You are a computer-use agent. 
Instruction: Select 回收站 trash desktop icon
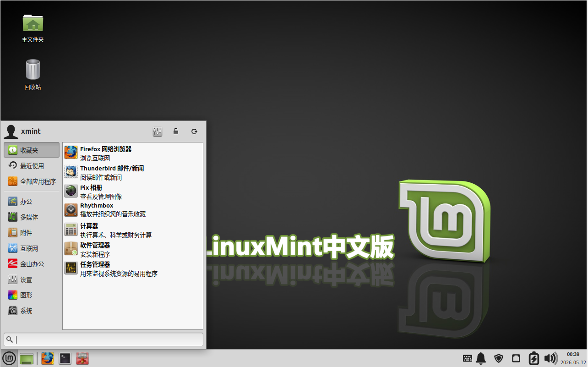[x=33, y=75]
